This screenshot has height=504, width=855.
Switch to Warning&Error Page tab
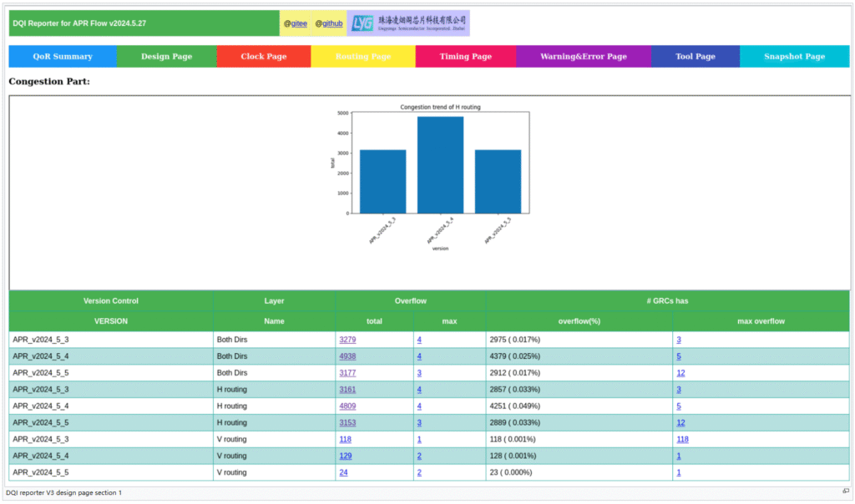tap(583, 57)
